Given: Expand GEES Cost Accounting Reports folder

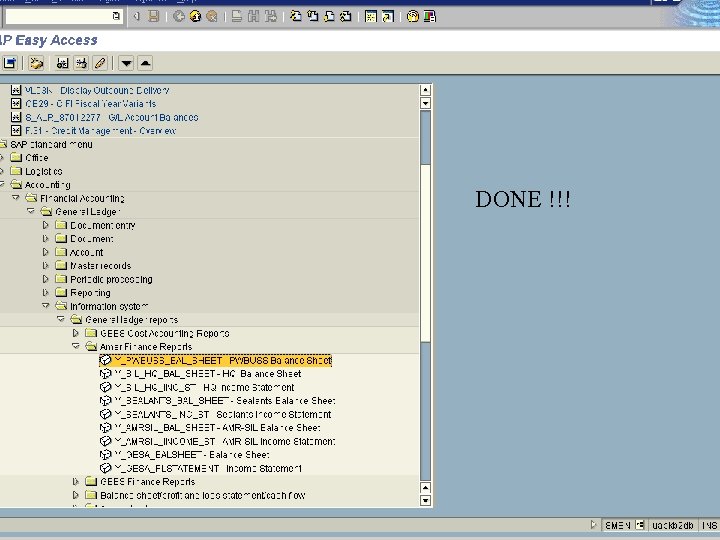Looking at the screenshot, I should pyautogui.click(x=75, y=333).
